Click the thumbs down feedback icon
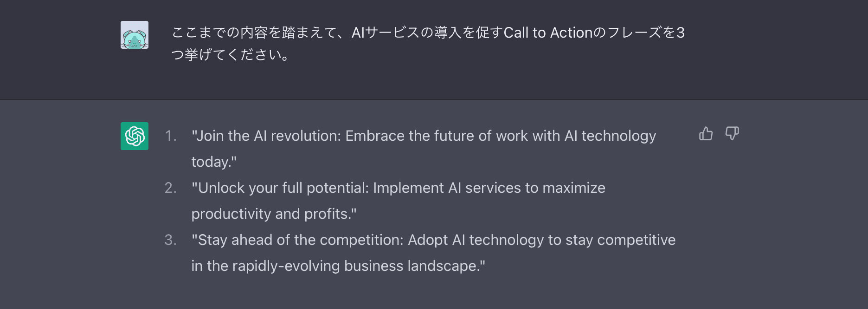 click(x=732, y=134)
